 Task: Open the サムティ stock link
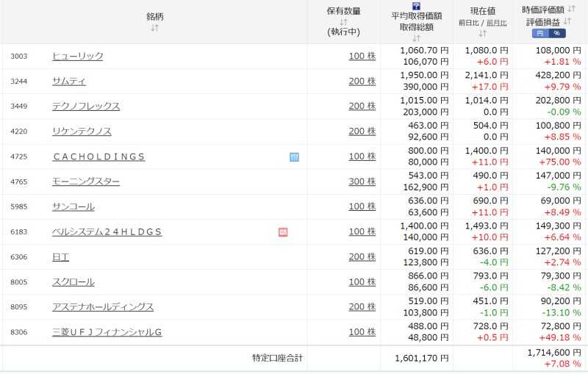[69, 82]
